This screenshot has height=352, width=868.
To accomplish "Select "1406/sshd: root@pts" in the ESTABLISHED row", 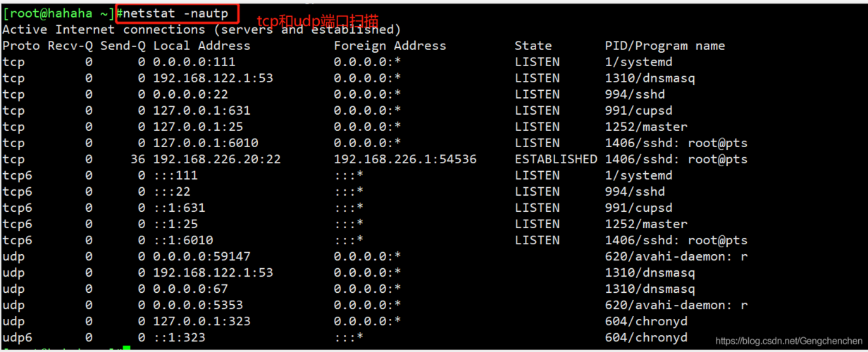I will [x=676, y=159].
